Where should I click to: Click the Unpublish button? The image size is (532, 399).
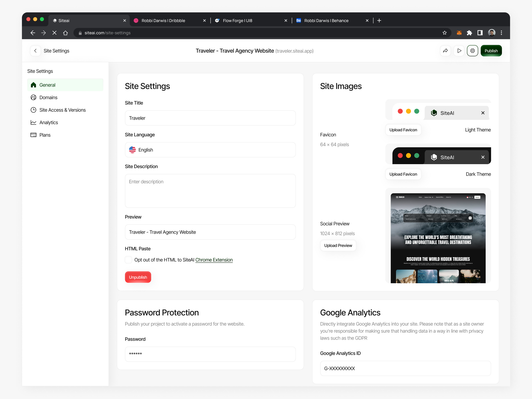click(x=138, y=277)
